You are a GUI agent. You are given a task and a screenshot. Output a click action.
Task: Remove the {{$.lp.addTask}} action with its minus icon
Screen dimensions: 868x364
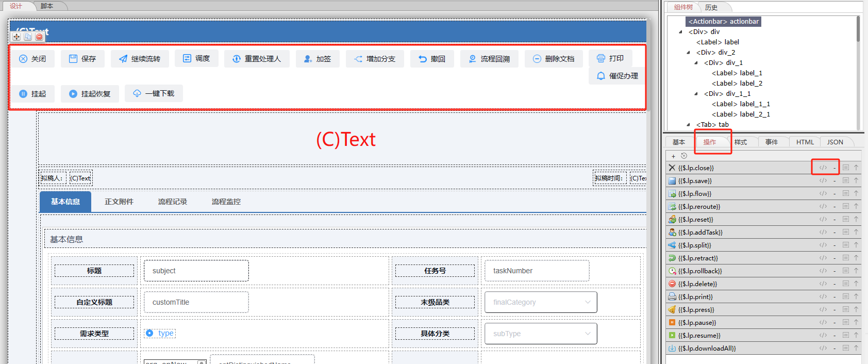tap(834, 232)
